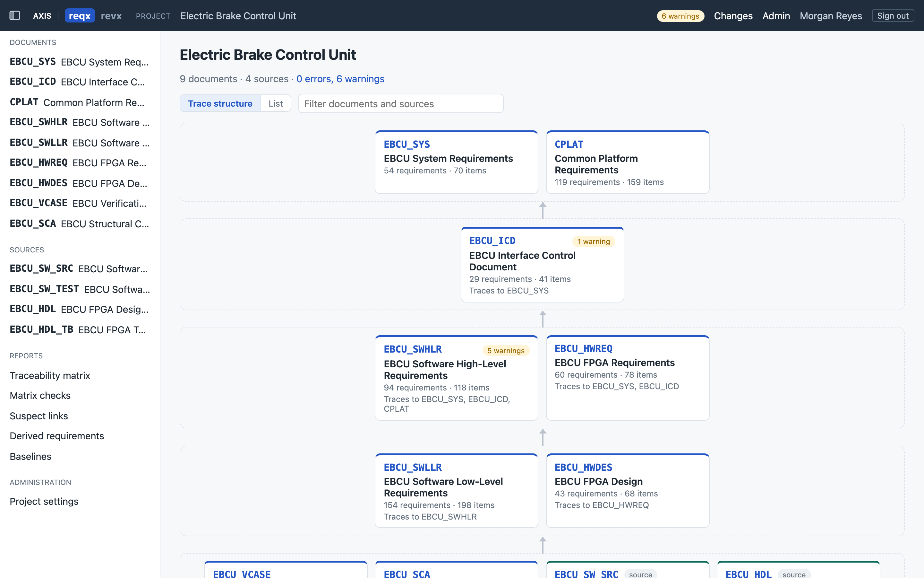Viewport: 924px width, 578px height.
Task: Click the Sign out button
Action: [893, 16]
